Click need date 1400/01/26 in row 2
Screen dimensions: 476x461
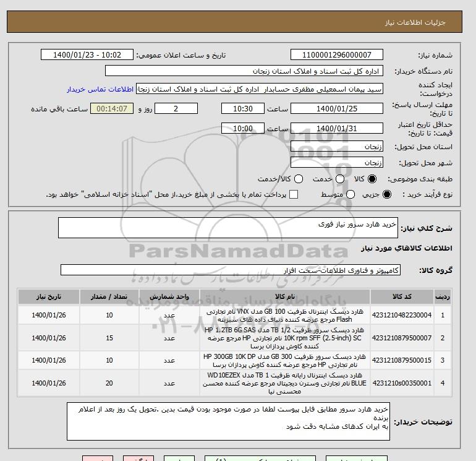pos(49,338)
